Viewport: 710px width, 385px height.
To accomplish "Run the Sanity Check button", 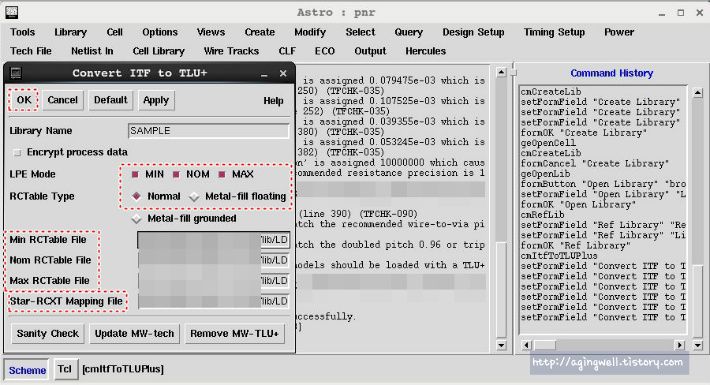I will (48, 334).
